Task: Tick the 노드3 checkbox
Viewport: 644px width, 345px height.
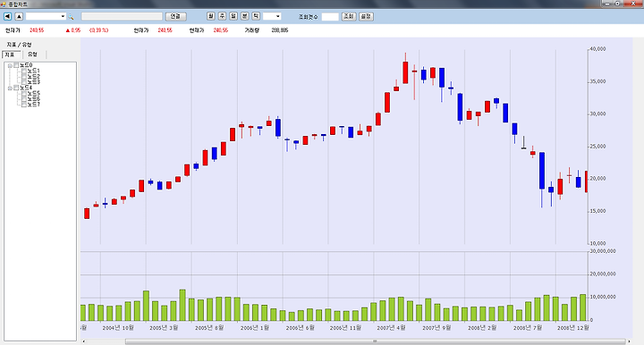Action: click(24, 81)
